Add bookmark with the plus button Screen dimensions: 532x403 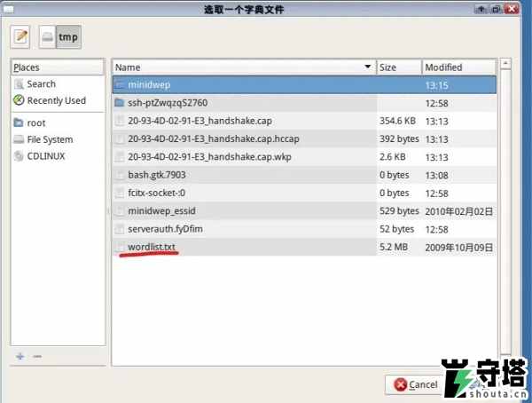[x=20, y=357]
